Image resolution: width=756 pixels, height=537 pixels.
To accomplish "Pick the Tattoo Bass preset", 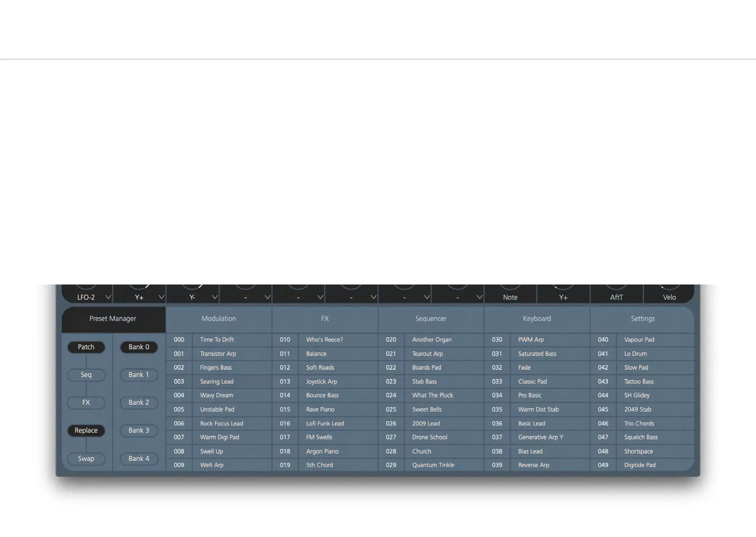I will coord(642,381).
